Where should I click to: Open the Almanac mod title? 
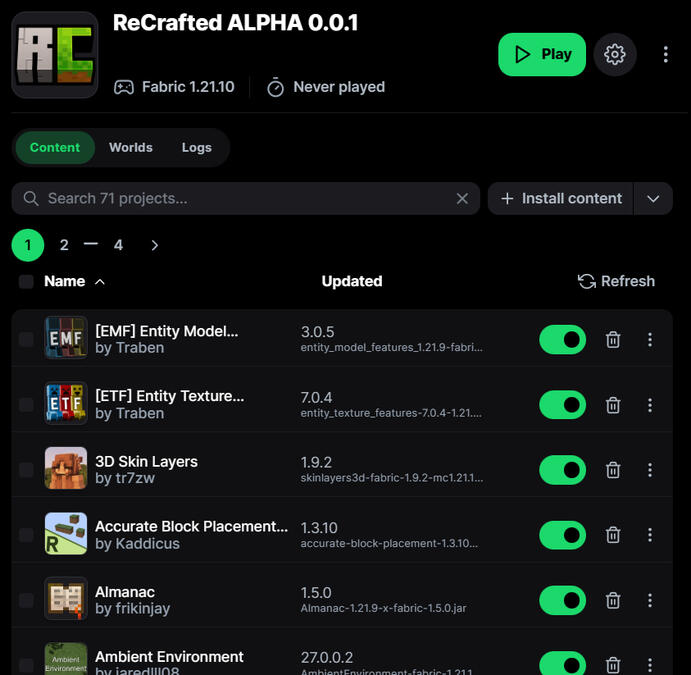click(125, 592)
